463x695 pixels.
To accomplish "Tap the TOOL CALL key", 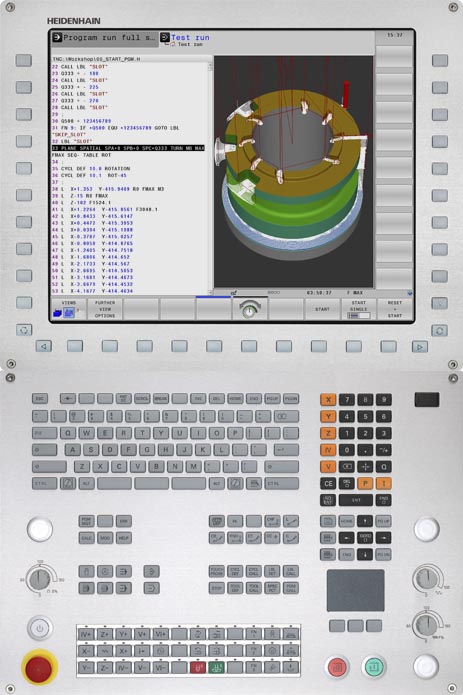I will [253, 588].
